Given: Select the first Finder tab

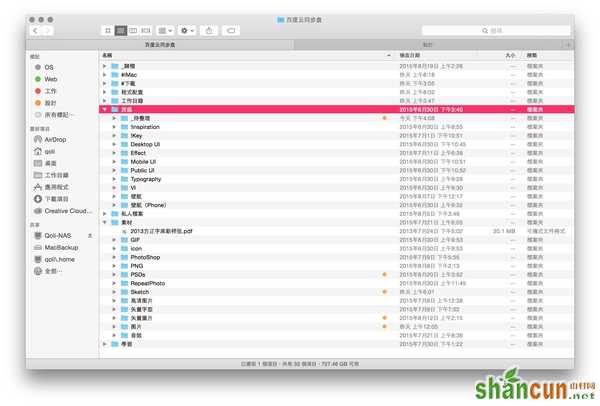Looking at the screenshot, I should pyautogui.click(x=160, y=45).
